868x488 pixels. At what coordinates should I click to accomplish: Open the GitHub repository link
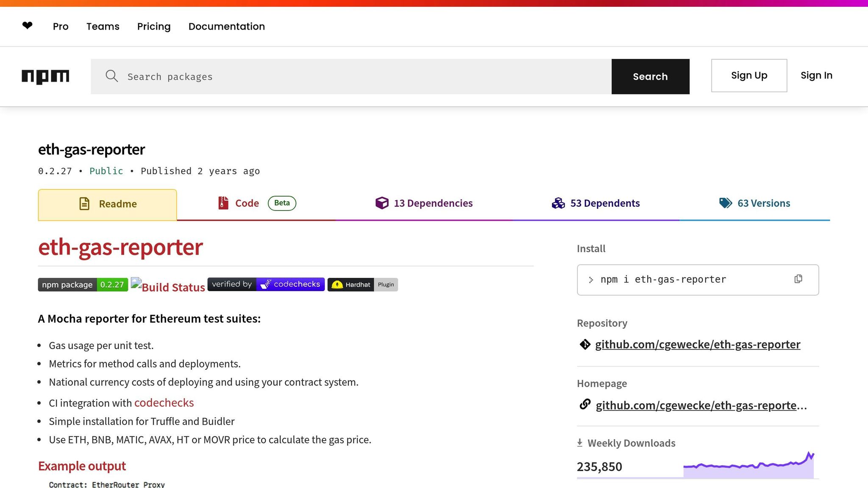(698, 344)
